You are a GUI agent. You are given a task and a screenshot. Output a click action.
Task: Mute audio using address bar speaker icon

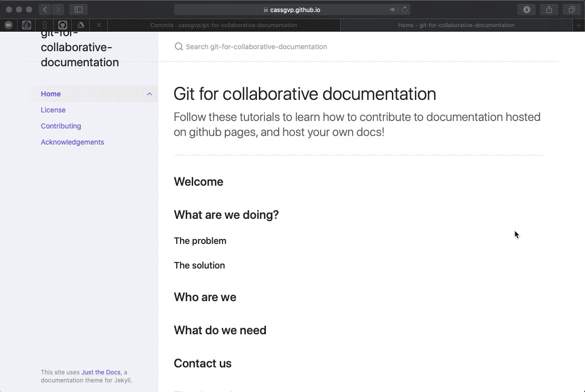(x=393, y=10)
